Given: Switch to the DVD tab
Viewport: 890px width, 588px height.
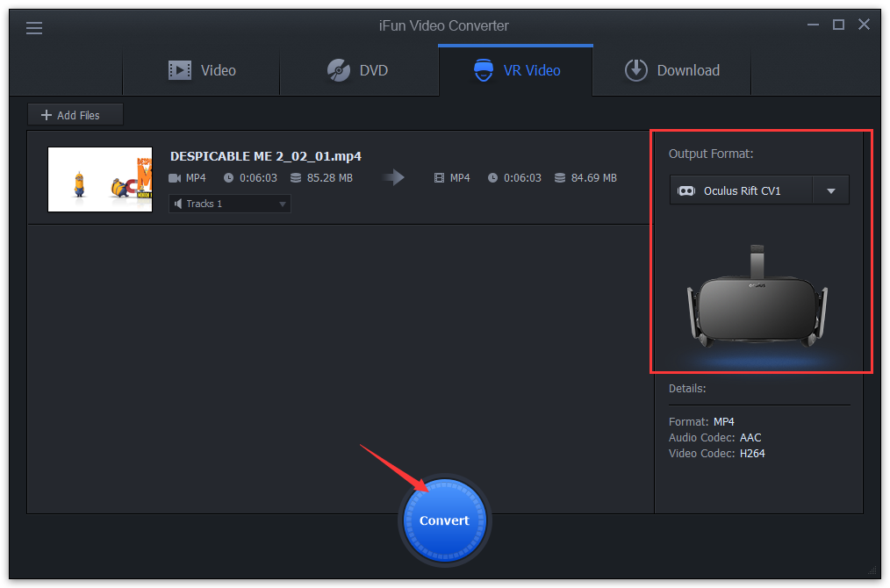Looking at the screenshot, I should click(359, 70).
